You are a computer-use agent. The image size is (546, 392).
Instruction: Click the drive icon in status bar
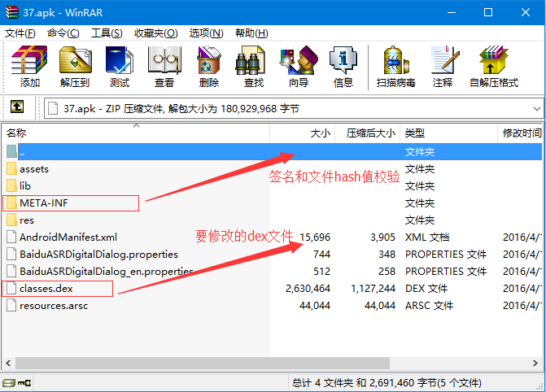point(9,383)
